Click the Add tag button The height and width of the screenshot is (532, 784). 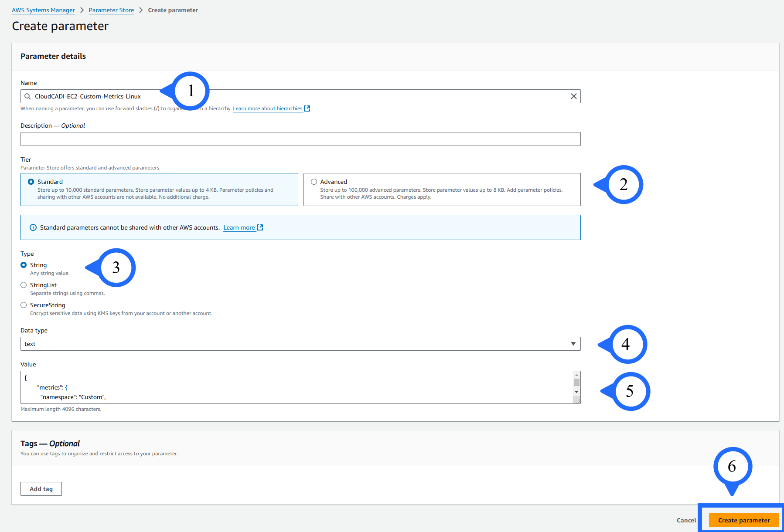(x=41, y=489)
